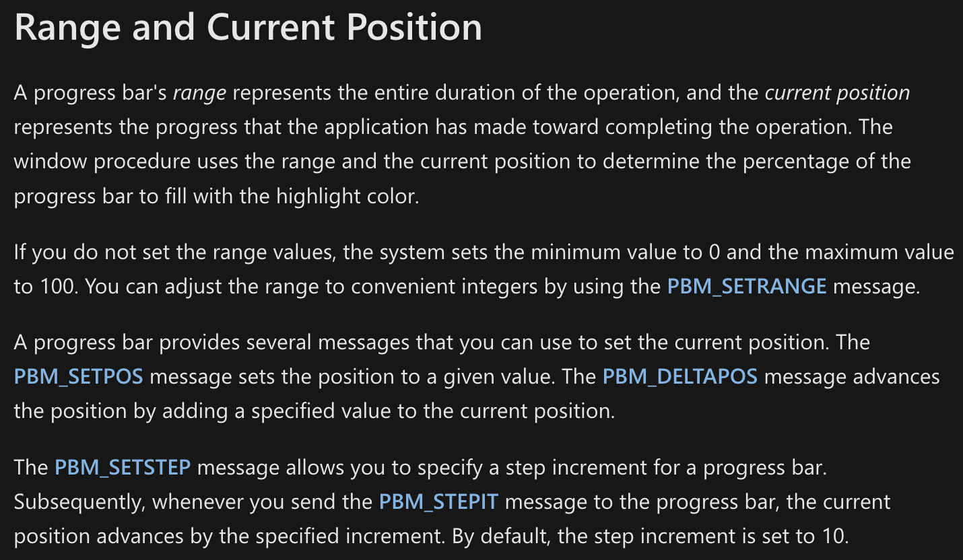Screen dimensions: 963x560
Task: Follow the PBM_SETPOS link
Action: [x=78, y=376]
